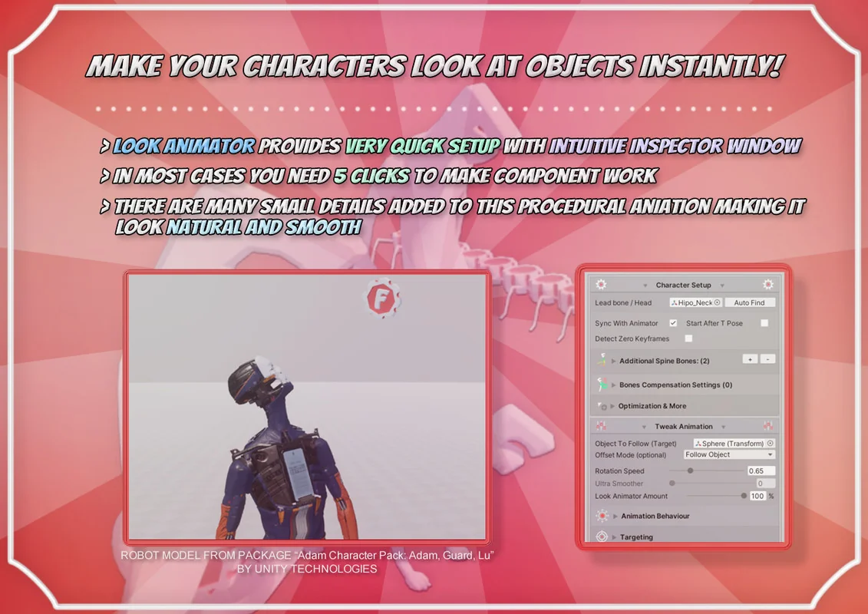The width and height of the screenshot is (868, 614).
Task: Click the sun icon beside Animation Behaviour
Action: [x=603, y=516]
